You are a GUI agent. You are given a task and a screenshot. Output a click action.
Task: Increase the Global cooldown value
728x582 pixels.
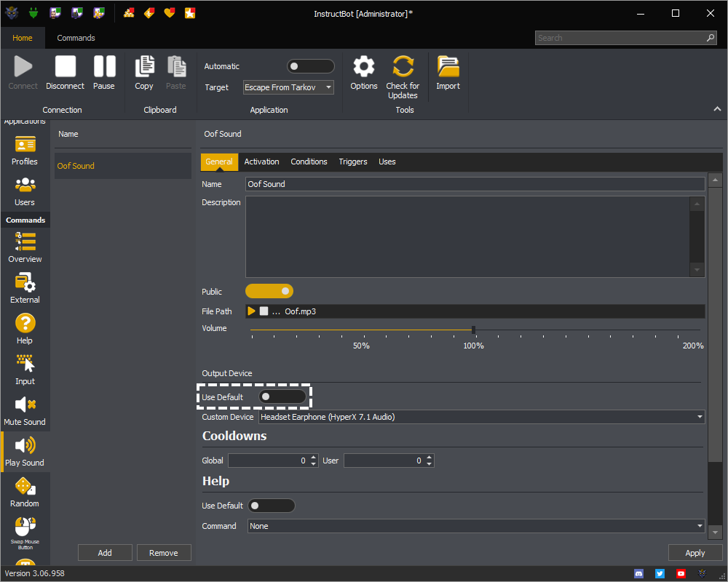coord(313,457)
